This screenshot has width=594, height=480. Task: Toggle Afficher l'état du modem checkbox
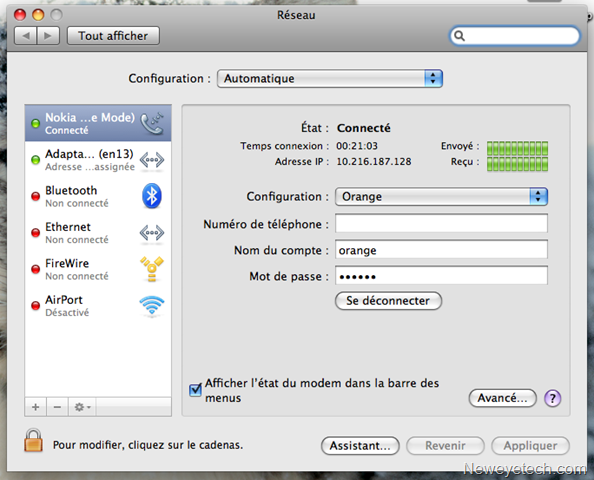[195, 390]
